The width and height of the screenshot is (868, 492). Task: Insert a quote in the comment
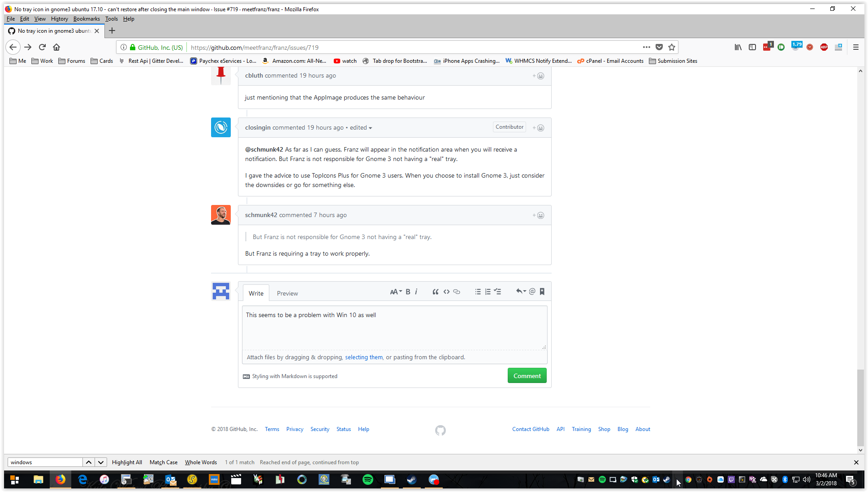(x=435, y=292)
